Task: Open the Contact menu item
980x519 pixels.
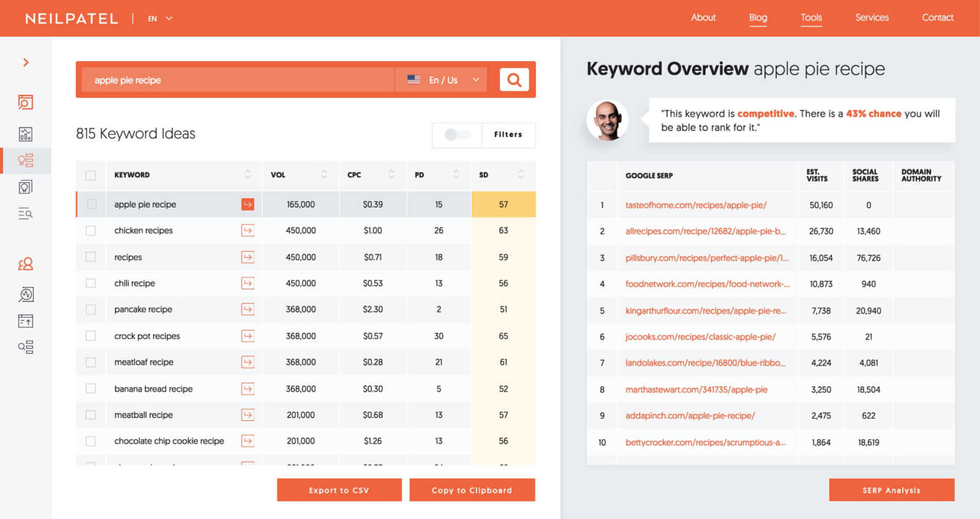Action: coord(938,18)
